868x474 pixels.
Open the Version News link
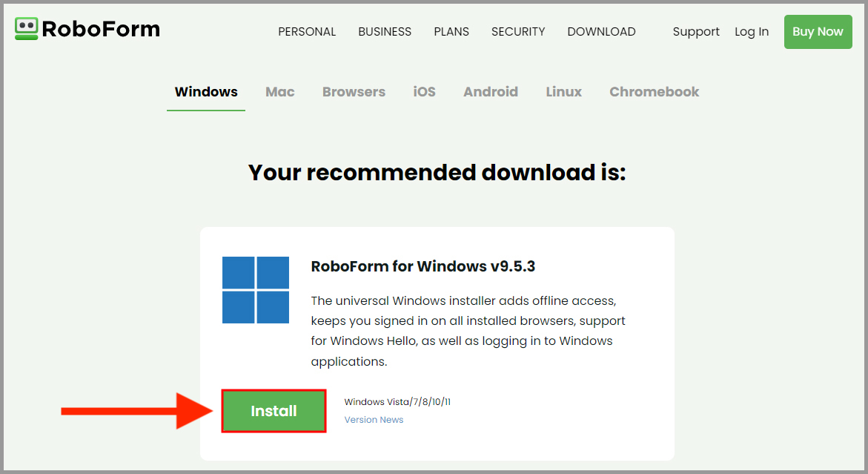374,420
